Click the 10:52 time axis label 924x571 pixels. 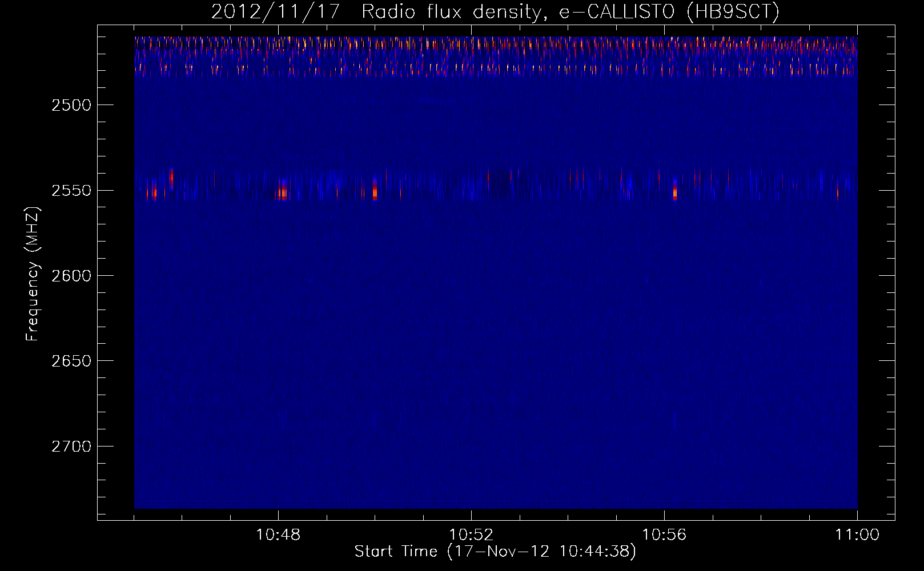point(471,535)
